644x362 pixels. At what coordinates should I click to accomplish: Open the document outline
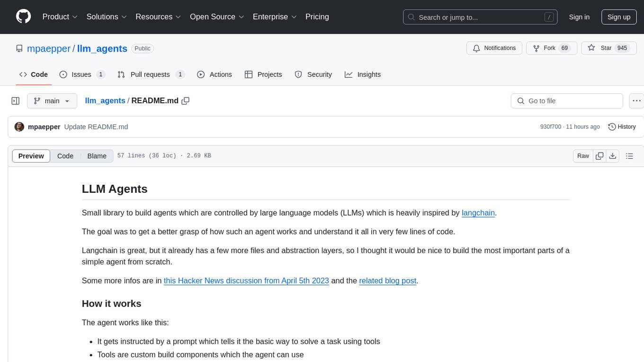point(629,156)
